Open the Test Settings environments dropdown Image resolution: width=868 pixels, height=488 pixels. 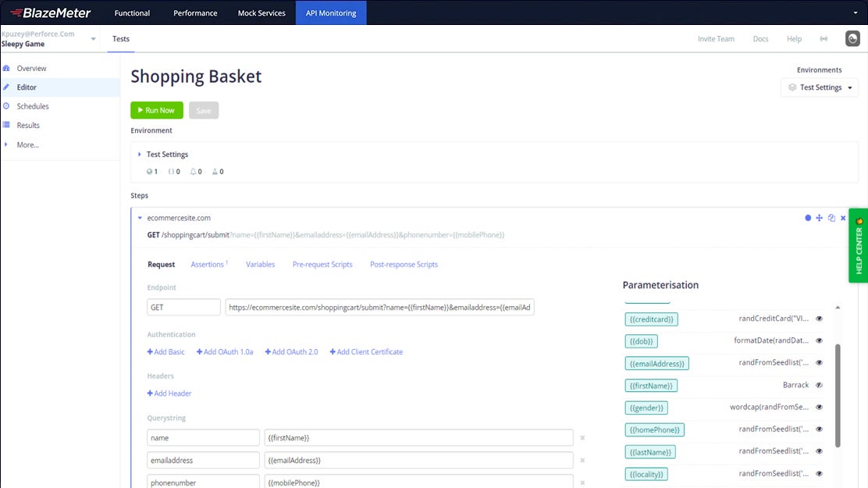tap(820, 87)
